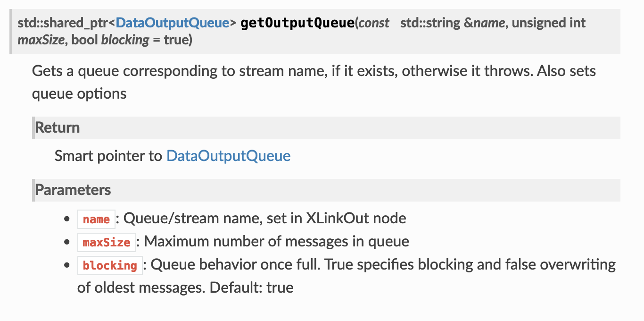Click the italic '&name' argument in signature
Viewport: 644px width, 321px height.
(x=485, y=23)
